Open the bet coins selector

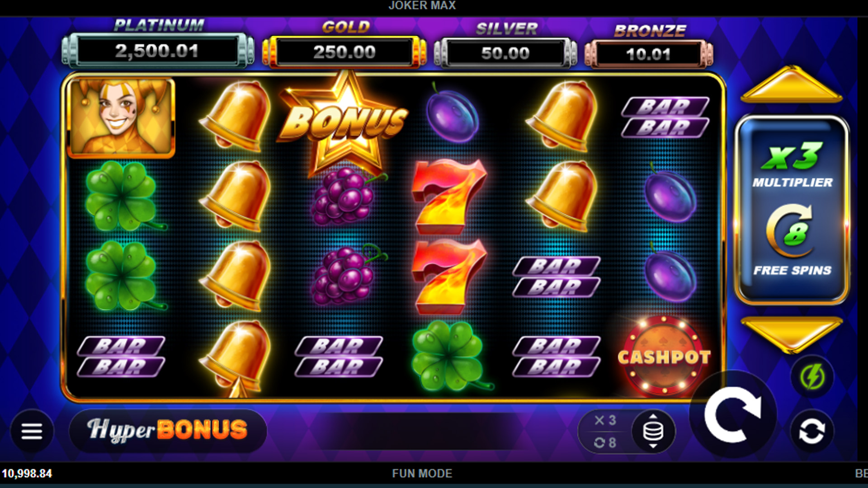(x=653, y=431)
